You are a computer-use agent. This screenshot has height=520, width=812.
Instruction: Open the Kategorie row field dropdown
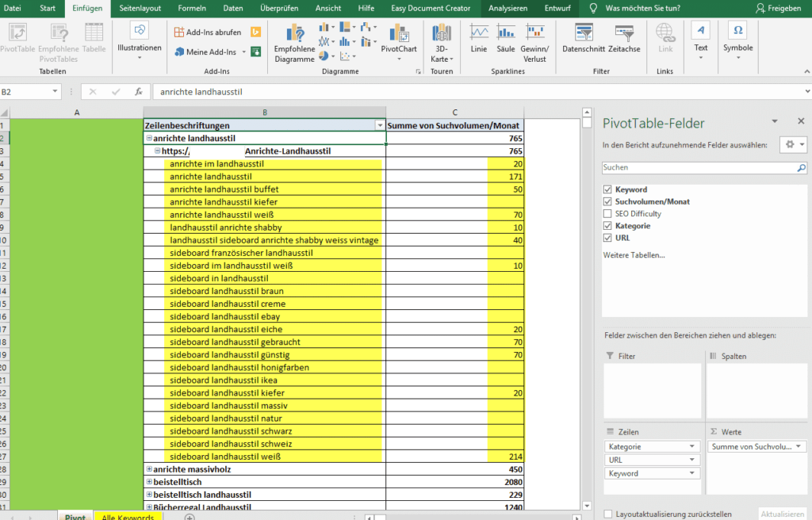pyautogui.click(x=691, y=446)
